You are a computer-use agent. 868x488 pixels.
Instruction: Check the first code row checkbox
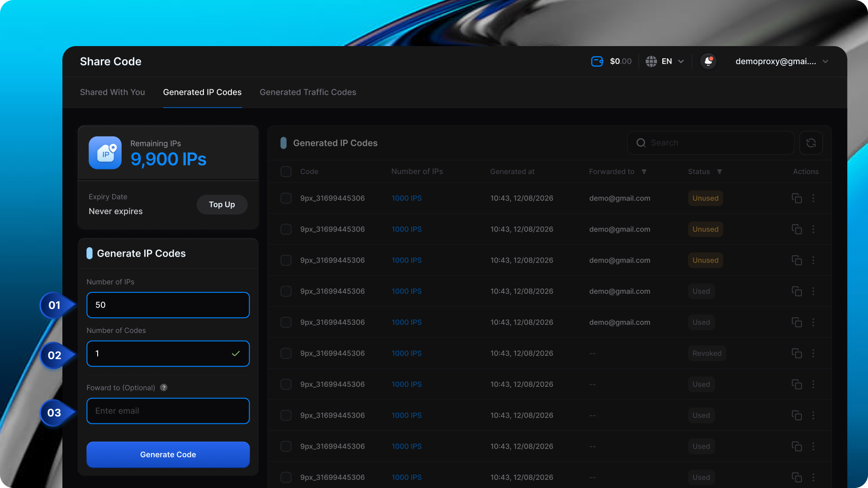286,198
